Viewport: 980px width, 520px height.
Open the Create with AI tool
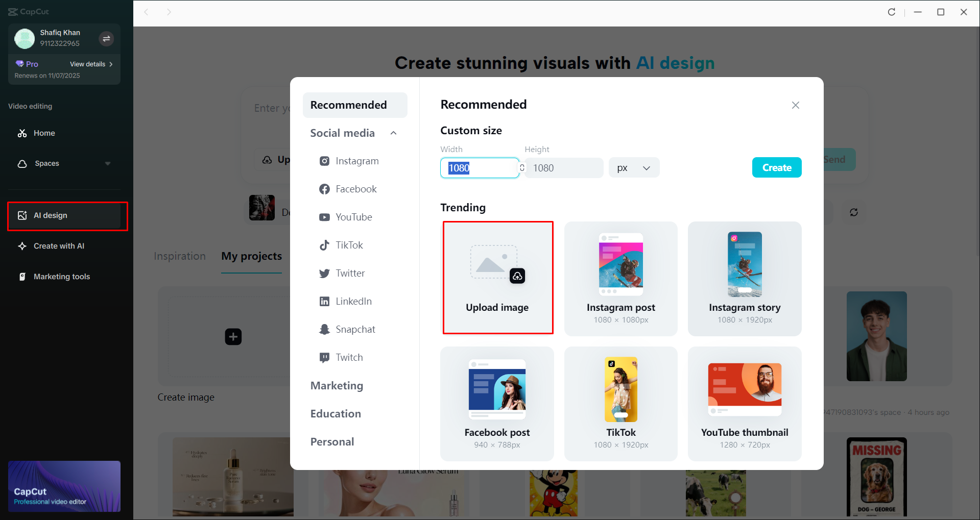[x=58, y=245]
